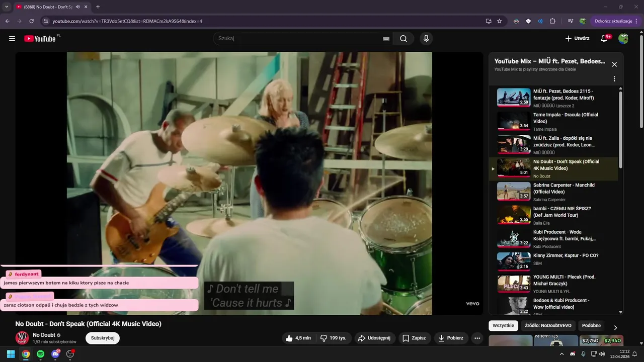
Task: Share the video via Udostępnij
Action: point(375,338)
